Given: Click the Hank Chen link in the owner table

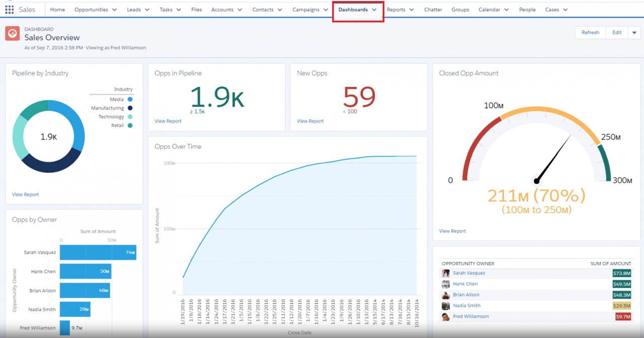Looking at the screenshot, I should click(465, 284).
